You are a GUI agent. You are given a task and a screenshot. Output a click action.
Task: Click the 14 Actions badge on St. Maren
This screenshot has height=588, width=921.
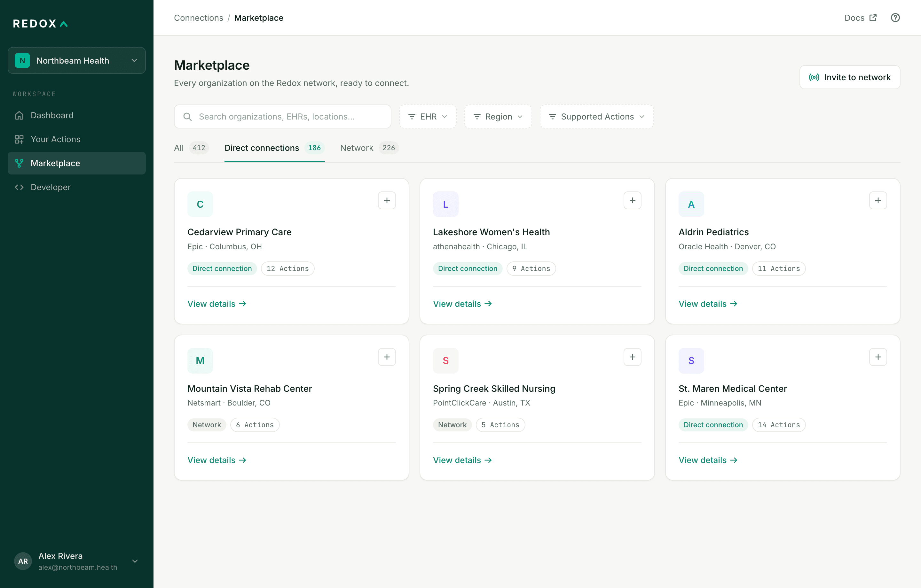pos(778,425)
